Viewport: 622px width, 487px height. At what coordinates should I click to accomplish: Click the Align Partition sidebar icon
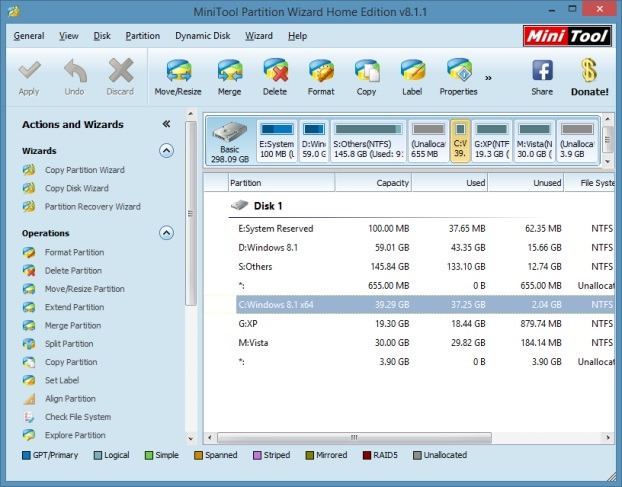point(29,399)
